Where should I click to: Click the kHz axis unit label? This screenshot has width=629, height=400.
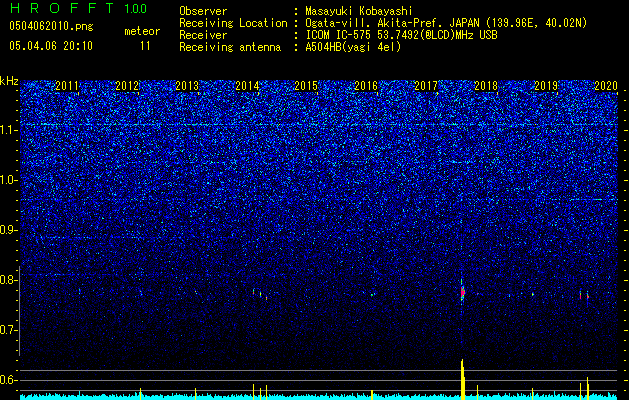click(x=9, y=81)
